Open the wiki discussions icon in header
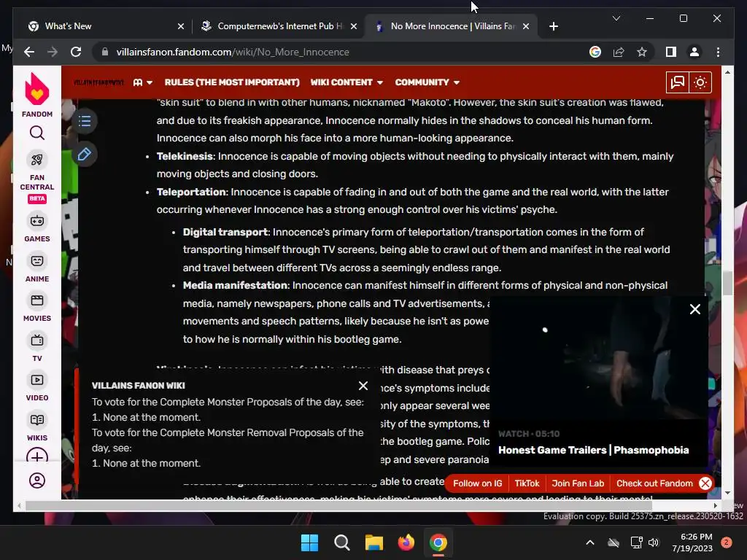 pyautogui.click(x=677, y=82)
